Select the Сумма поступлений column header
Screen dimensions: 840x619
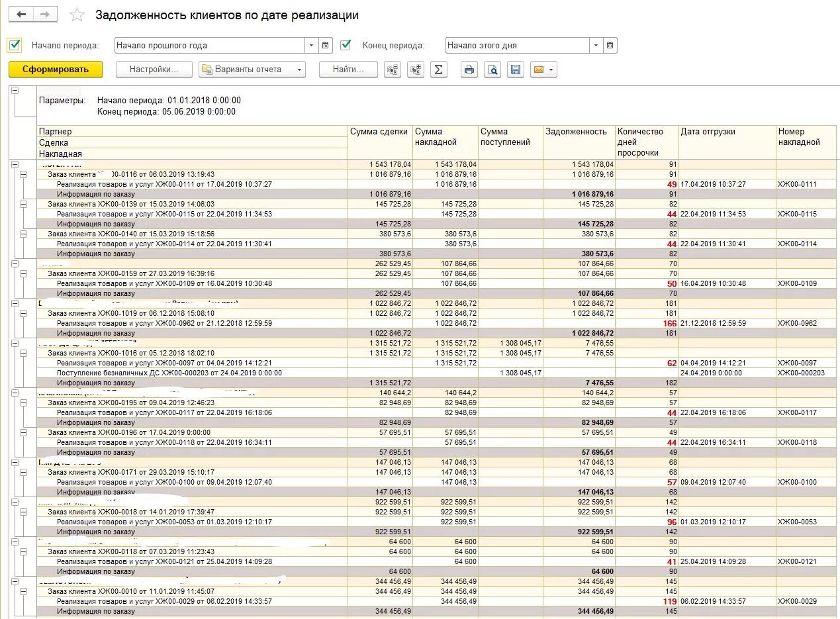510,142
